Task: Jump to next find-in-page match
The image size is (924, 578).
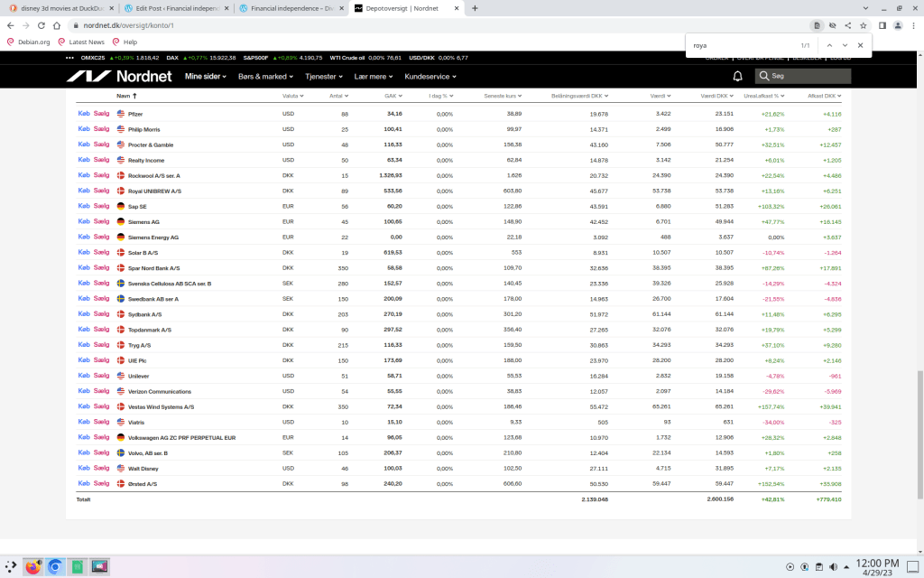Action: (x=845, y=45)
